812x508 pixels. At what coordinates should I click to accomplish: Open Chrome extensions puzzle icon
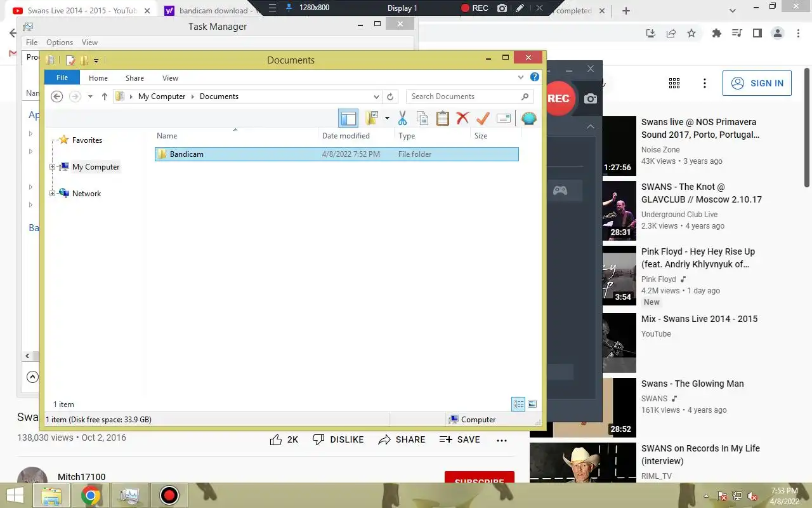(x=717, y=33)
